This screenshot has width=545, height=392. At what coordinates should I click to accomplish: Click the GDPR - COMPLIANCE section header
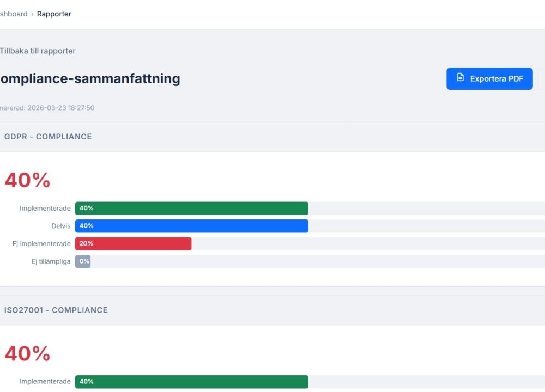tap(48, 137)
